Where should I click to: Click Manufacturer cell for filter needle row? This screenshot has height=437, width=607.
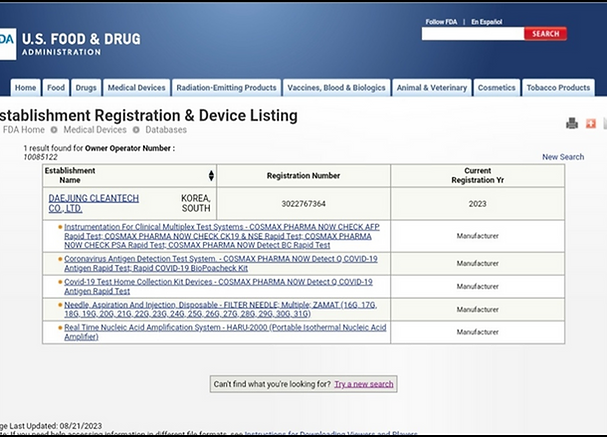[x=478, y=310]
